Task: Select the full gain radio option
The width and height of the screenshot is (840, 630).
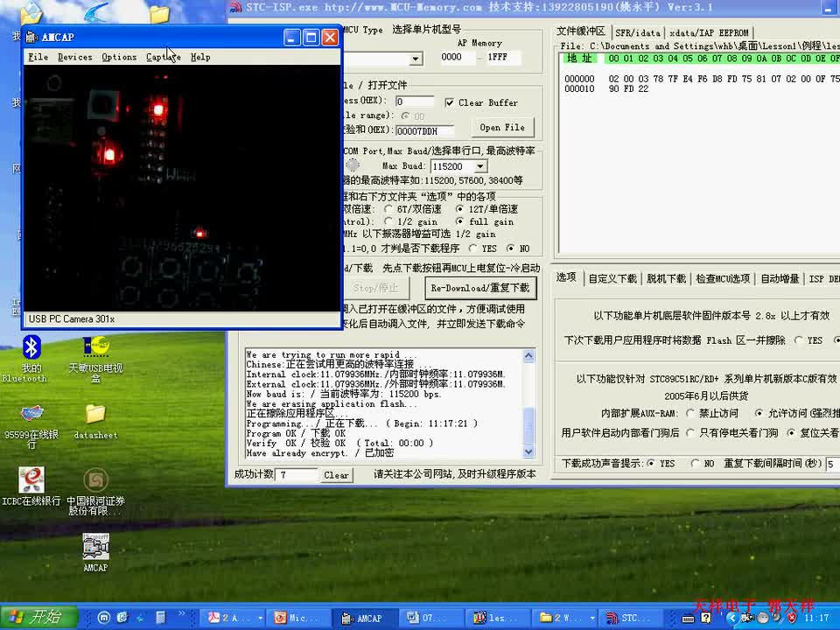Action: (459, 221)
